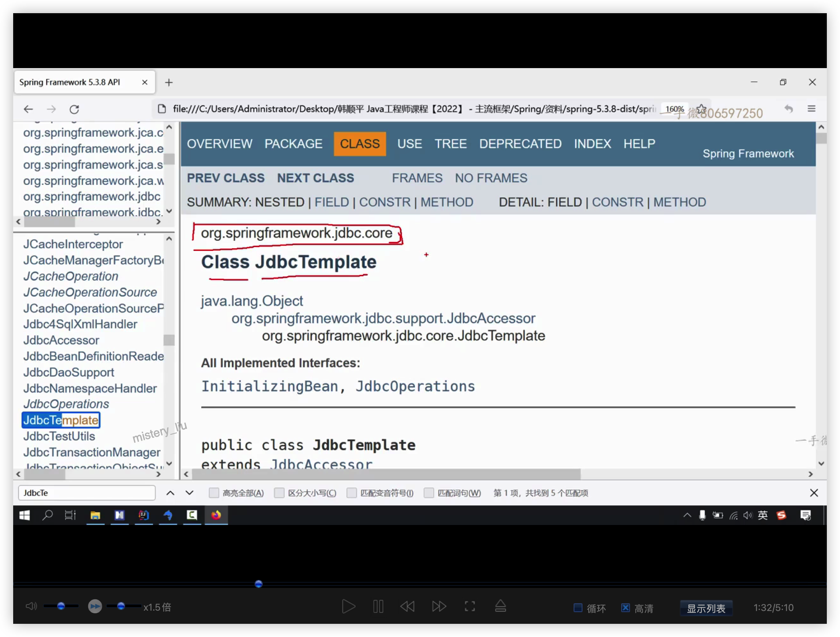Click the video player play button
The image size is (840, 637).
(348, 607)
